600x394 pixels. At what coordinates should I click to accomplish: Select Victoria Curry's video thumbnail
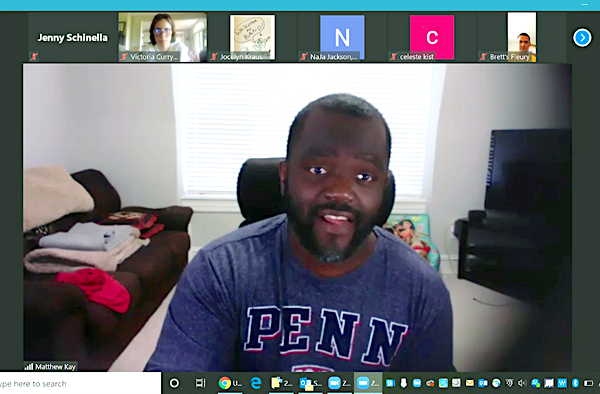163,37
